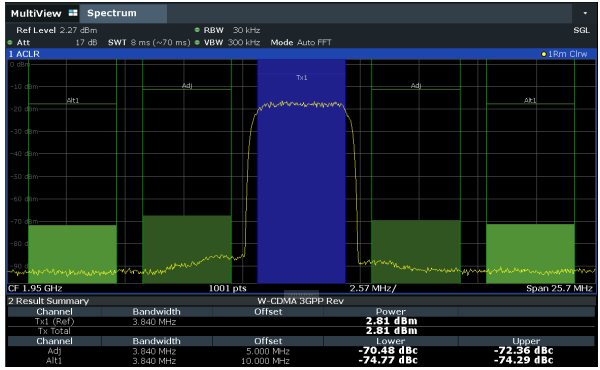Image resolution: width=600 pixels, height=370 pixels.
Task: Open the top-right tab dropdown arrow
Action: [585, 13]
